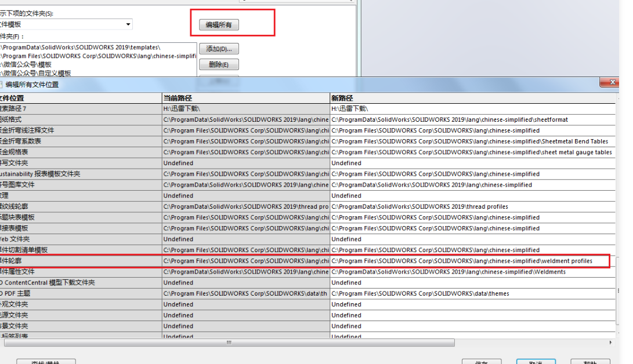The width and height of the screenshot is (633, 364).
Task: Select the 微信公众号\模板 folder entry
Action: [x=97, y=64]
